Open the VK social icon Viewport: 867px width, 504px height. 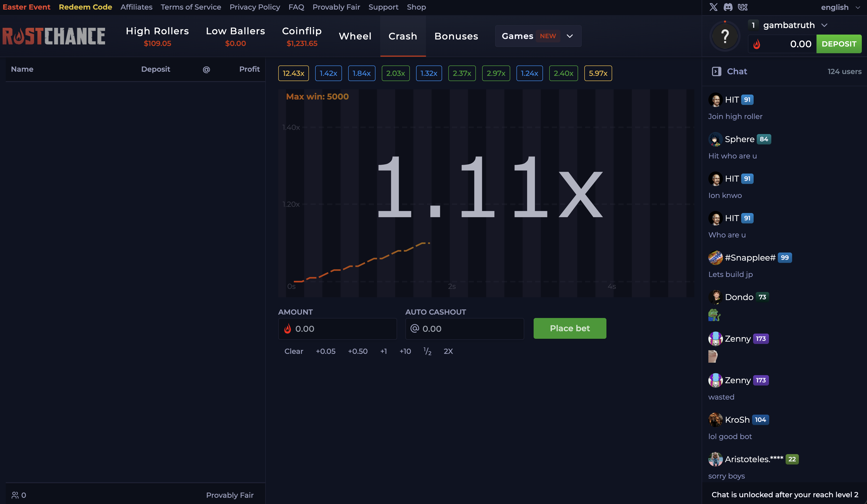coord(743,7)
